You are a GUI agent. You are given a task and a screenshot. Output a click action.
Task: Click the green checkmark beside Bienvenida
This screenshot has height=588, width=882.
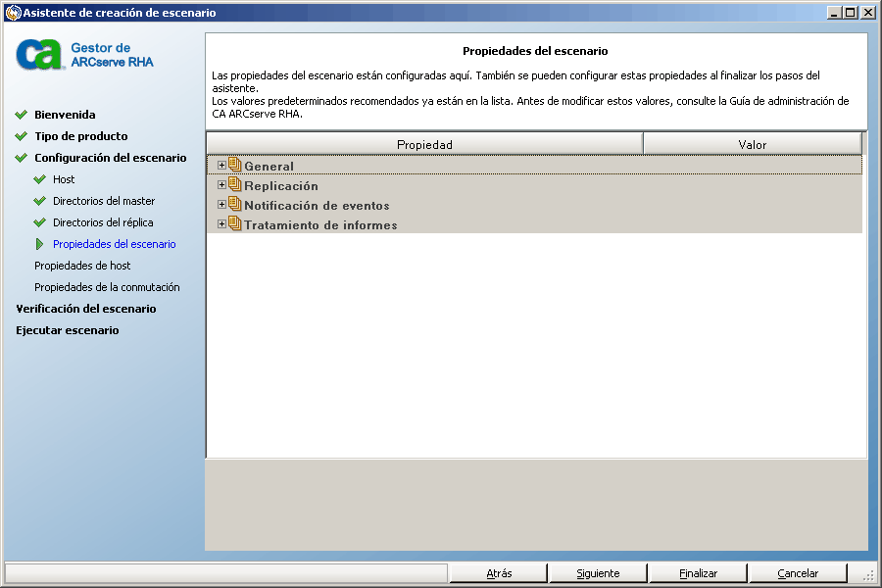coord(21,115)
